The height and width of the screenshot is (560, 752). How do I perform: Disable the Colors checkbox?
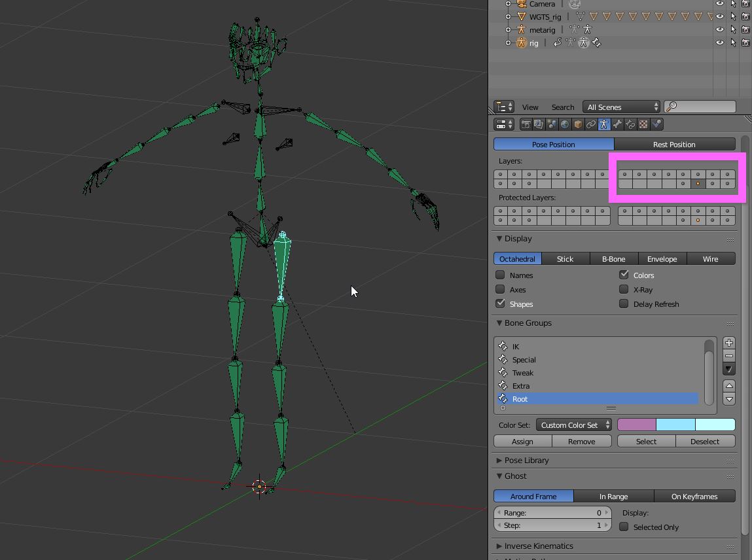coord(623,275)
